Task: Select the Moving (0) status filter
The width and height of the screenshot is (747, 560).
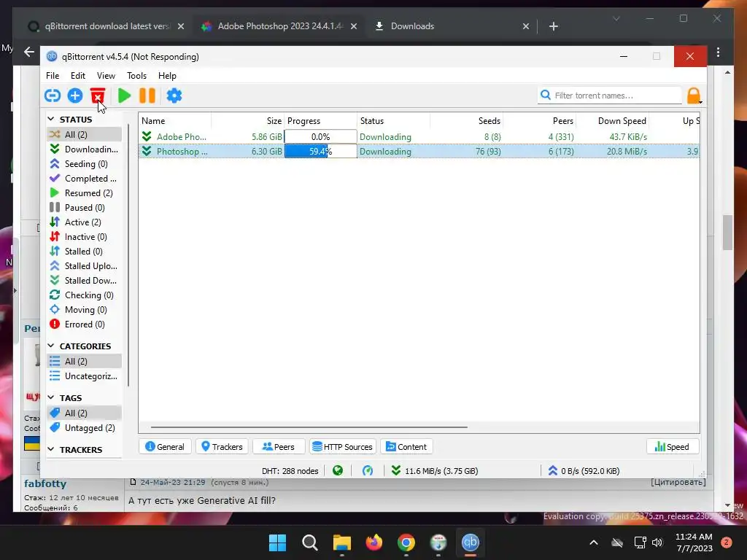Action: [84, 310]
